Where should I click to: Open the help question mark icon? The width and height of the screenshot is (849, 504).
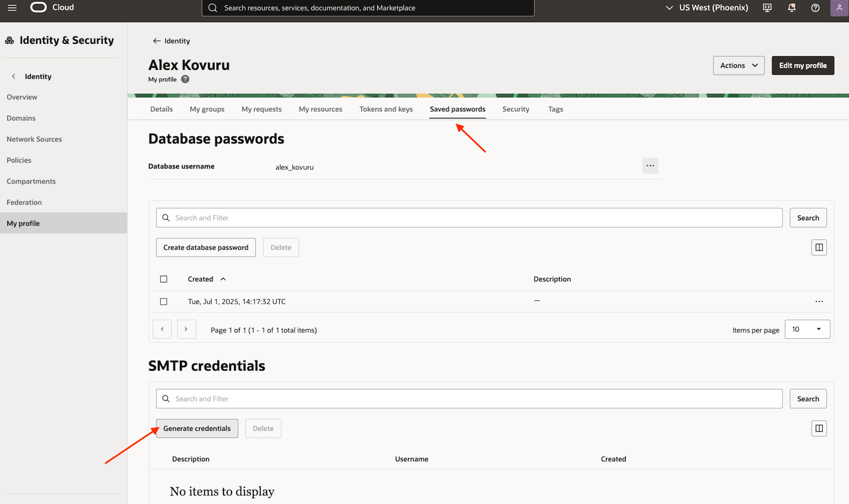tap(815, 7)
